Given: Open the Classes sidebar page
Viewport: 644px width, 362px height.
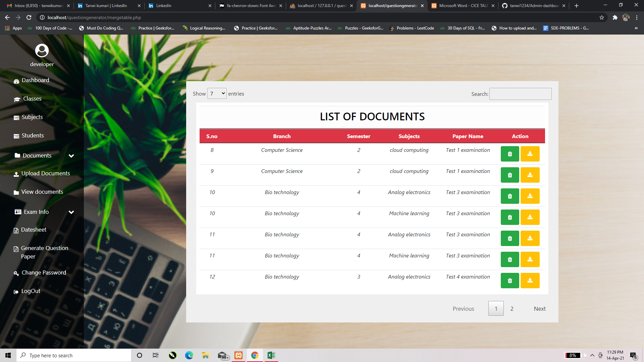Looking at the screenshot, I should point(28,99).
